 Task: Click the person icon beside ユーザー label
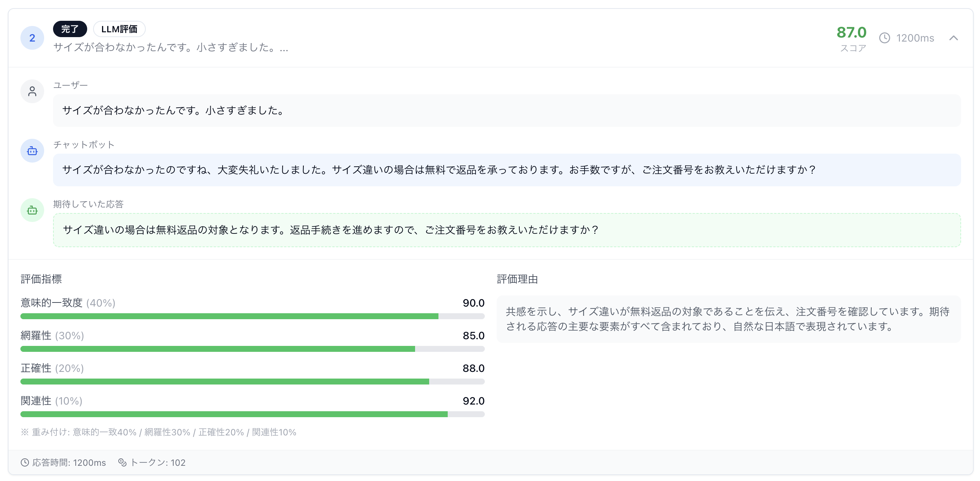32,91
